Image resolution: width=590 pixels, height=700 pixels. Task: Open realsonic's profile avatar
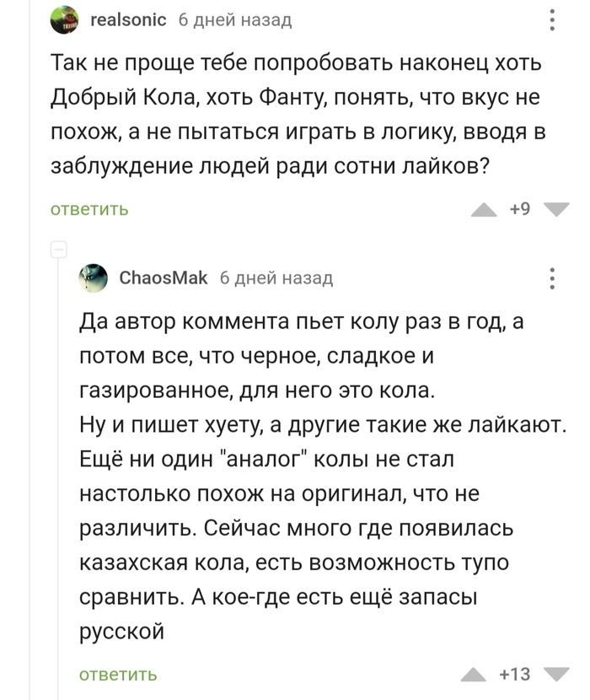click(66, 20)
